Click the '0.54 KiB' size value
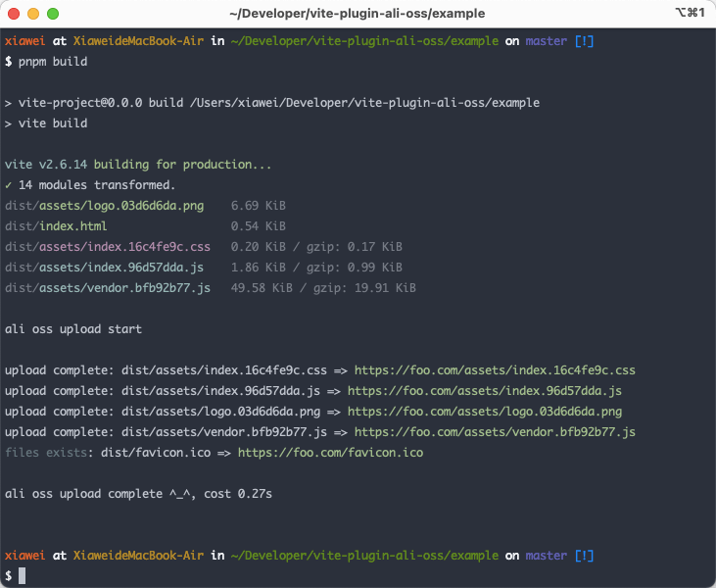Image resolution: width=716 pixels, height=588 pixels. pyautogui.click(x=258, y=226)
